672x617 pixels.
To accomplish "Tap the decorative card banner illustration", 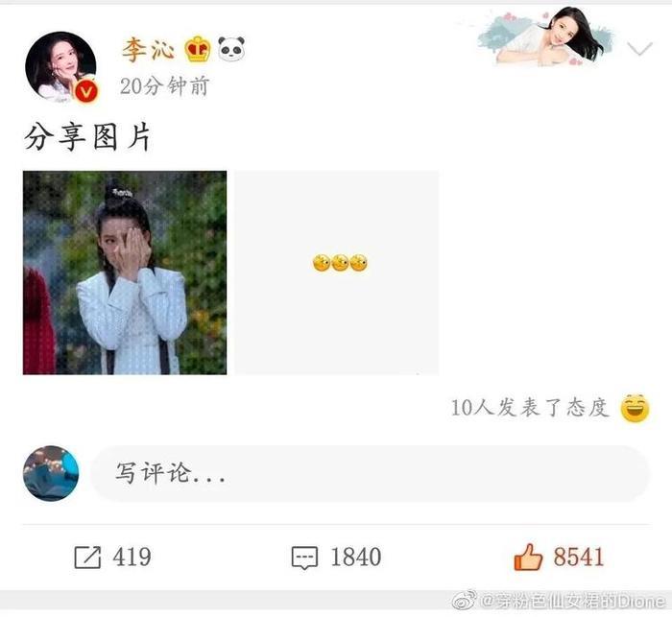I will (545, 37).
